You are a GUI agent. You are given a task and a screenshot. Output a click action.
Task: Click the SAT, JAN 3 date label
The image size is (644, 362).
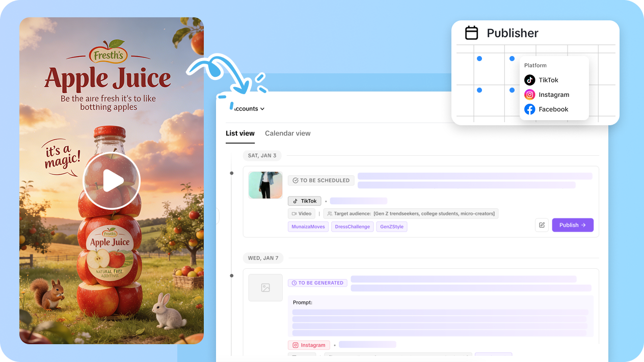pyautogui.click(x=262, y=155)
